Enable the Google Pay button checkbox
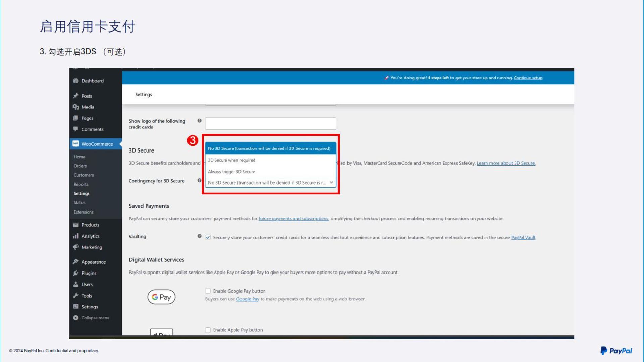This screenshot has height=362, width=644. (x=208, y=291)
